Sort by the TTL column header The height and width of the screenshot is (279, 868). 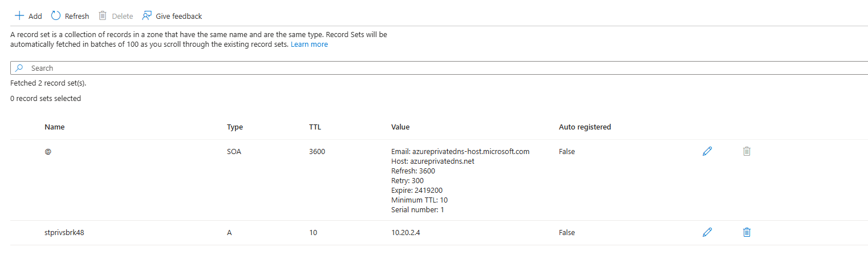(x=315, y=127)
